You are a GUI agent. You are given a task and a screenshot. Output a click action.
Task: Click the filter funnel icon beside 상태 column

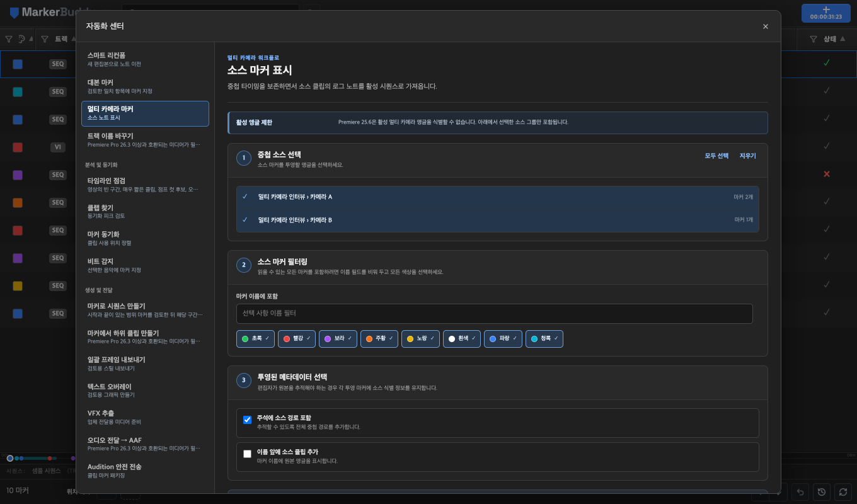pos(814,39)
